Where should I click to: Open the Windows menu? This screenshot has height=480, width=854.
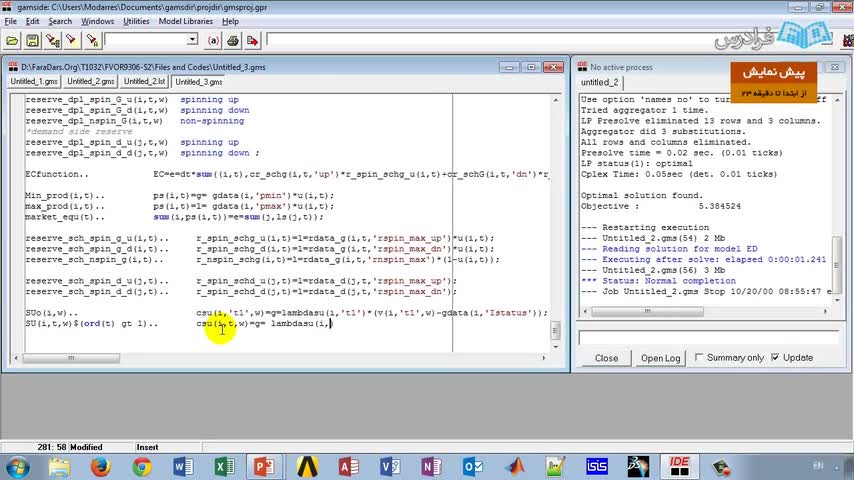(x=97, y=21)
